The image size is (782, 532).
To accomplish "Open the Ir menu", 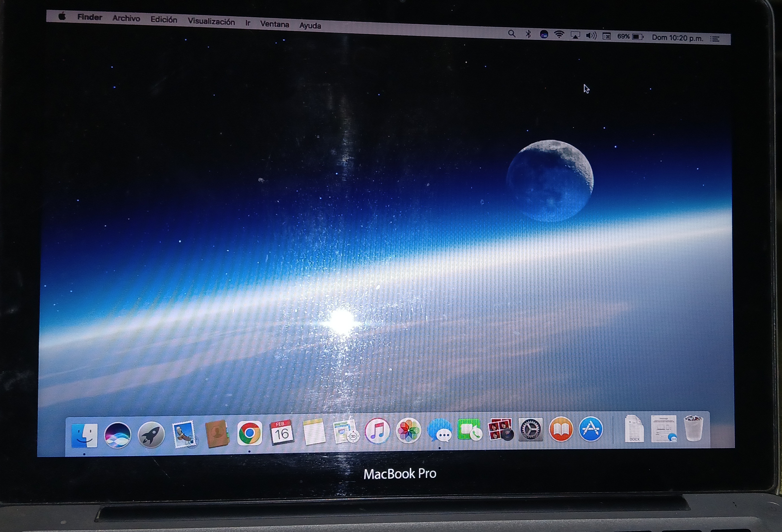I will tap(248, 23).
